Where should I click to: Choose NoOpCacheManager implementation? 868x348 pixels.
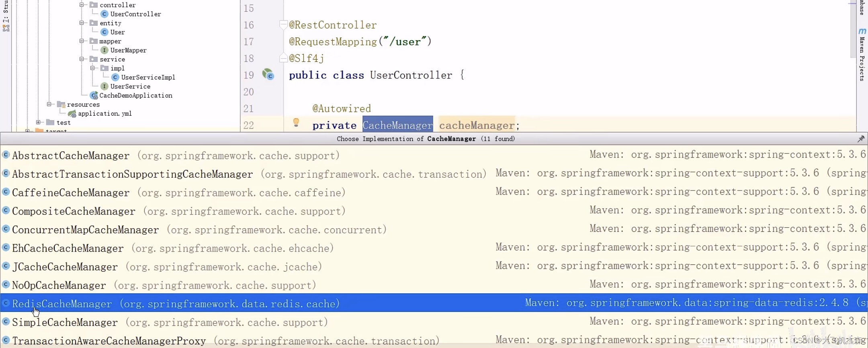coord(434,285)
